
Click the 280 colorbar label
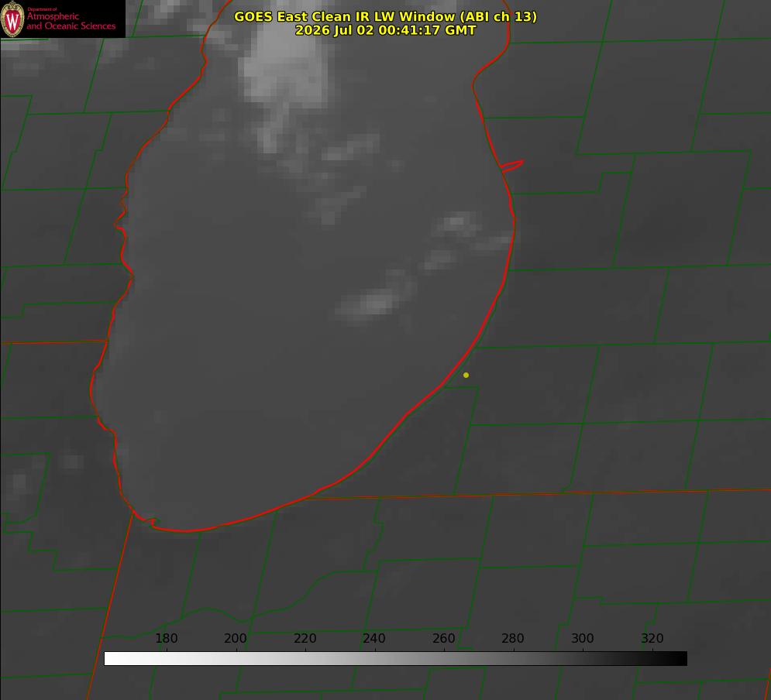tap(513, 638)
